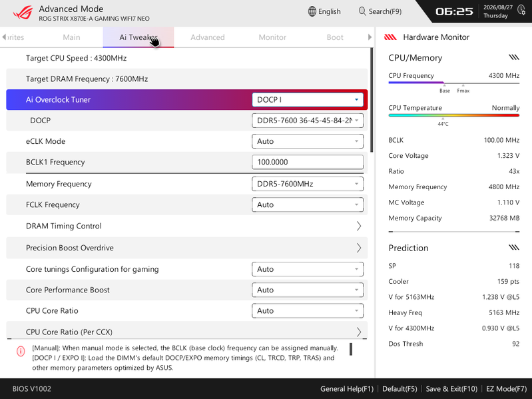The height and width of the screenshot is (399, 532).
Task: Switch to EZ Mode(F7)
Action: (x=506, y=389)
